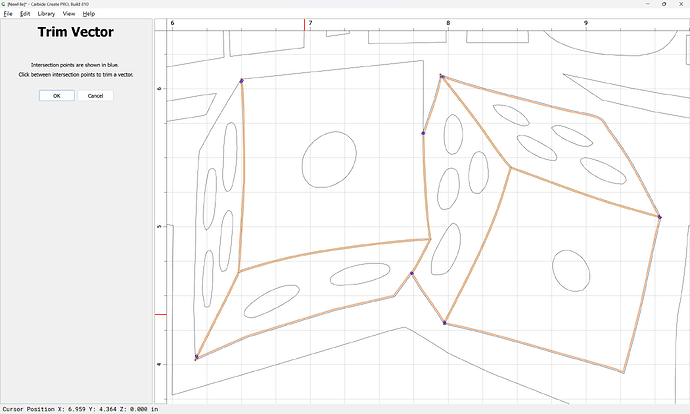Click the circle pip on right die front face
690x414 pixels.
pyautogui.click(x=571, y=271)
